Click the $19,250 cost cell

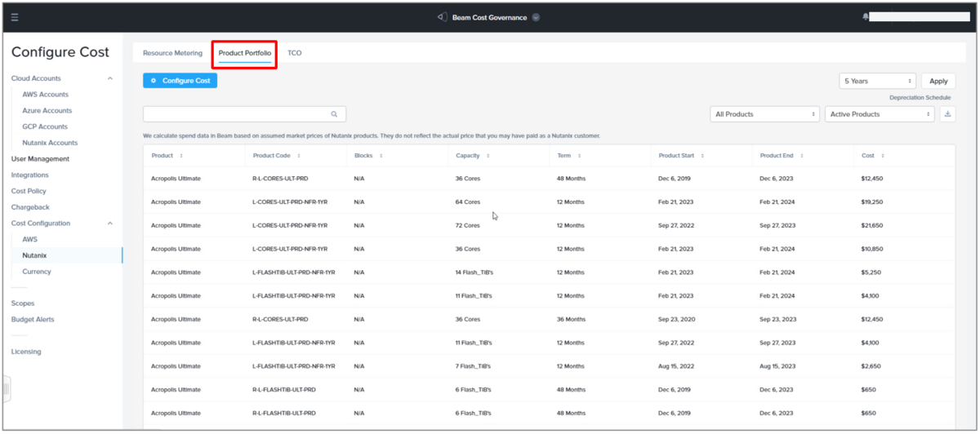pyautogui.click(x=873, y=201)
